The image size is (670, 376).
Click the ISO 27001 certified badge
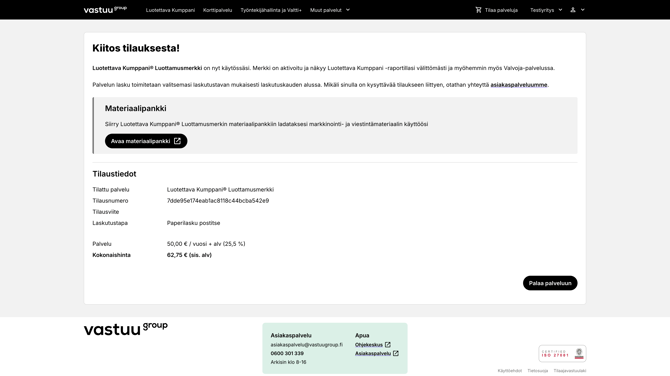(562, 353)
